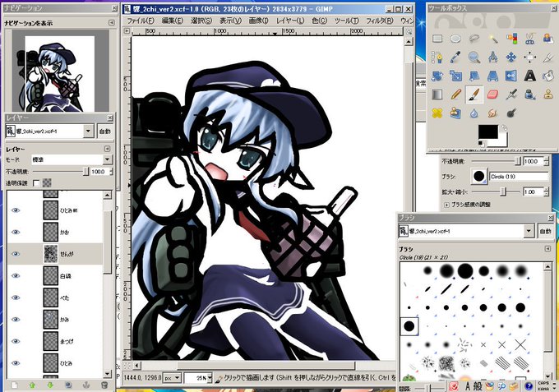Image resolution: width=559 pixels, height=392 pixels.
Task: Open the ファイル(F) menu
Action: pyautogui.click(x=141, y=21)
